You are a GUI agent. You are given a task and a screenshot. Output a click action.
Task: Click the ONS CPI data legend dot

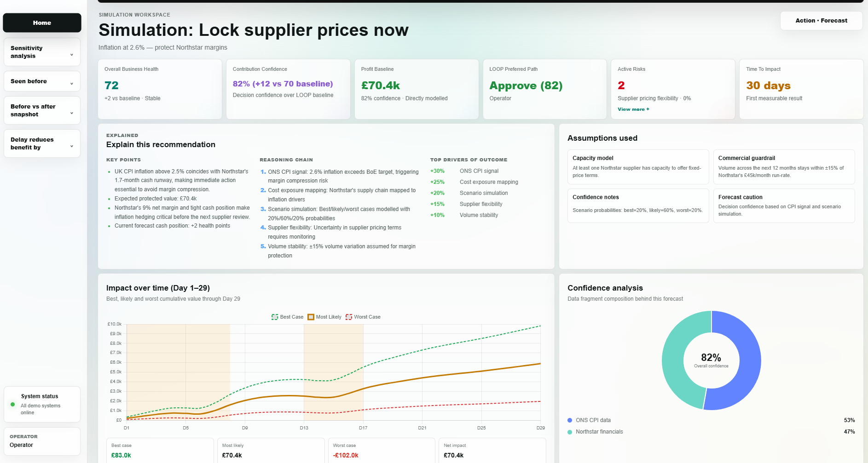570,420
